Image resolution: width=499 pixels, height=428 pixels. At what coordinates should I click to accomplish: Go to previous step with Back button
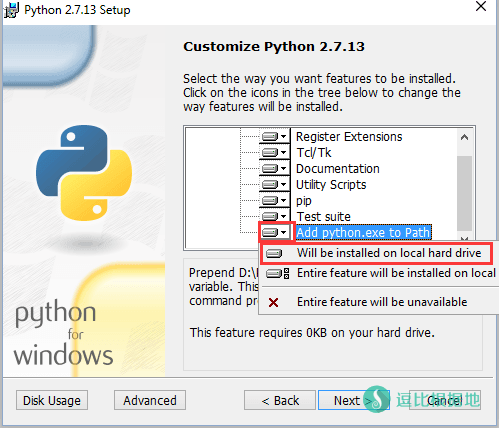280,400
